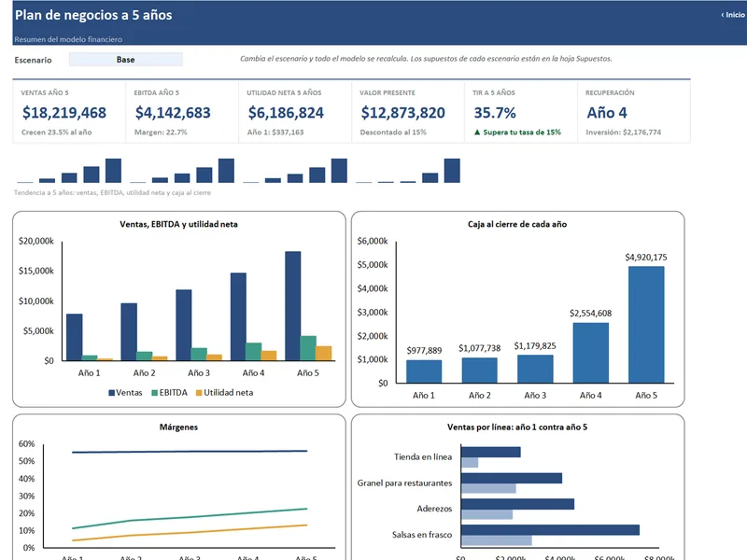Screen dimensions: 747x560
Task: Click the data label $1,077,738
Action: coord(480,348)
